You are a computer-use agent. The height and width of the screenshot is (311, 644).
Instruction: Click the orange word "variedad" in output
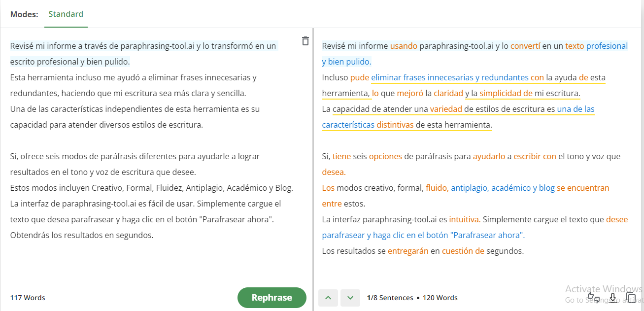(446, 109)
